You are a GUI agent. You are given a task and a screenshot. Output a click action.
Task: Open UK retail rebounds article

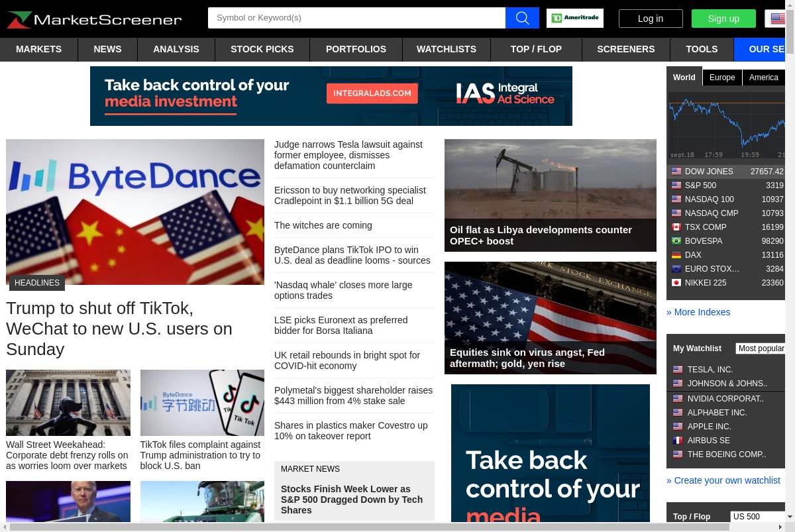click(x=347, y=360)
